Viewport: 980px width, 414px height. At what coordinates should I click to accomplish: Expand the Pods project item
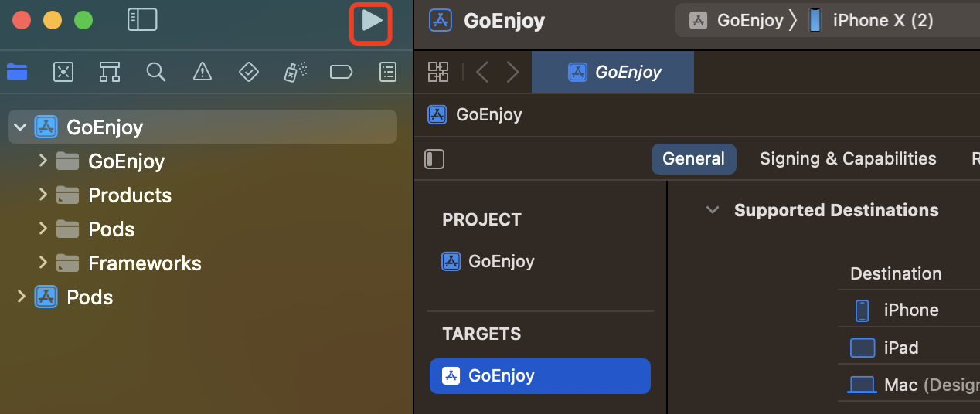(21, 297)
